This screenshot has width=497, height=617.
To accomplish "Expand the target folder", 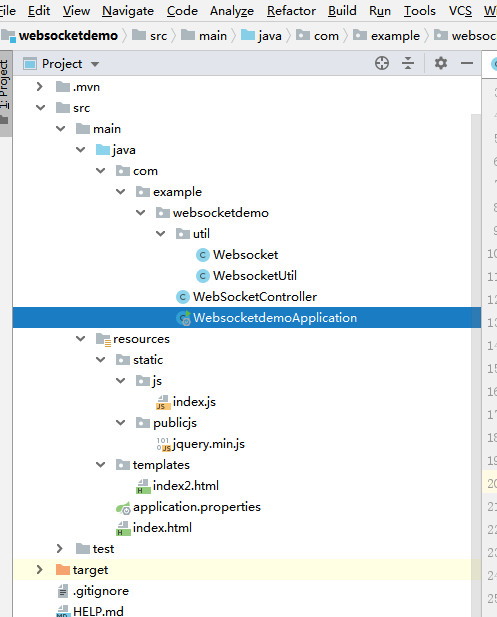I will click(40, 569).
